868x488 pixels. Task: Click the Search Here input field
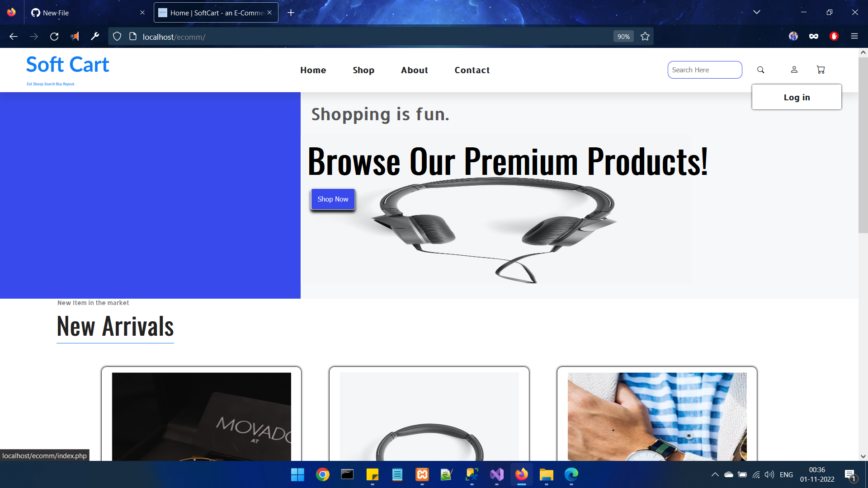[704, 70]
